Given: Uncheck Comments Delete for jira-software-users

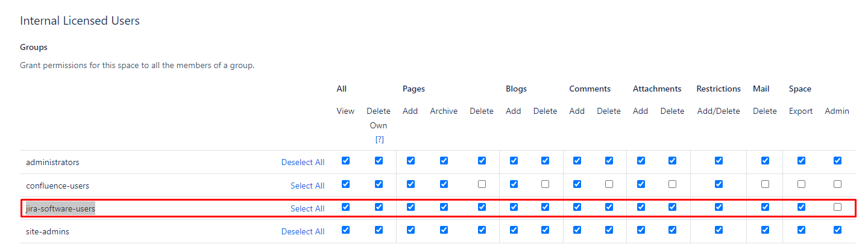Looking at the screenshot, I should click(609, 207).
